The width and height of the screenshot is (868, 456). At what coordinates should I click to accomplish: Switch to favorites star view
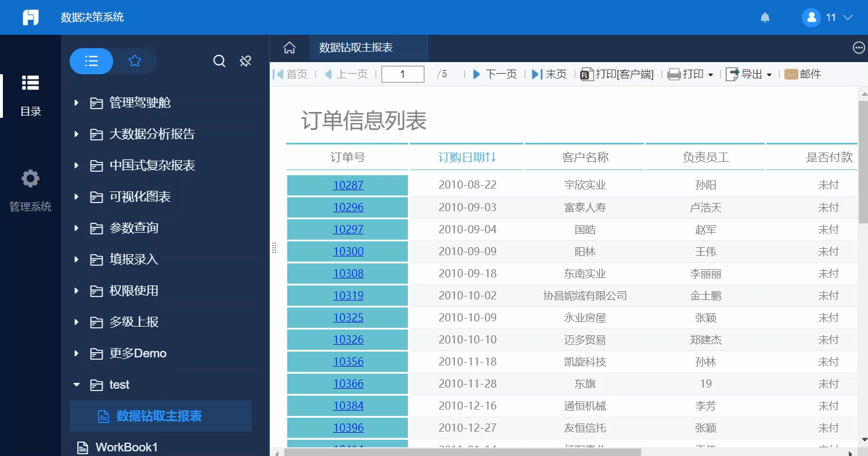[135, 61]
